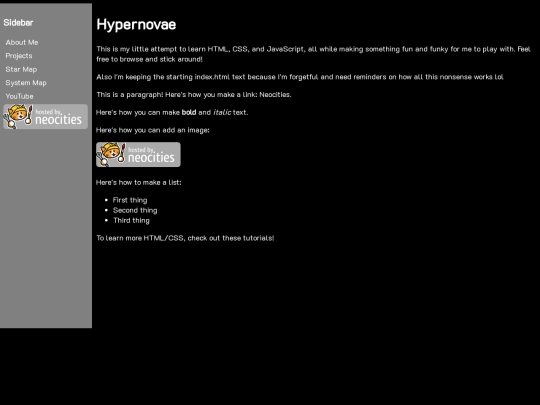Select the 'Second thing' list item
The image size is (540, 405).
(x=135, y=210)
